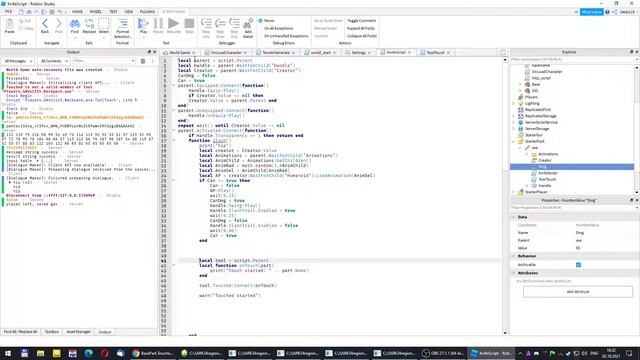Switch to the VIEW ribbon tab
This screenshot has width=640, height=360.
[x=129, y=11]
